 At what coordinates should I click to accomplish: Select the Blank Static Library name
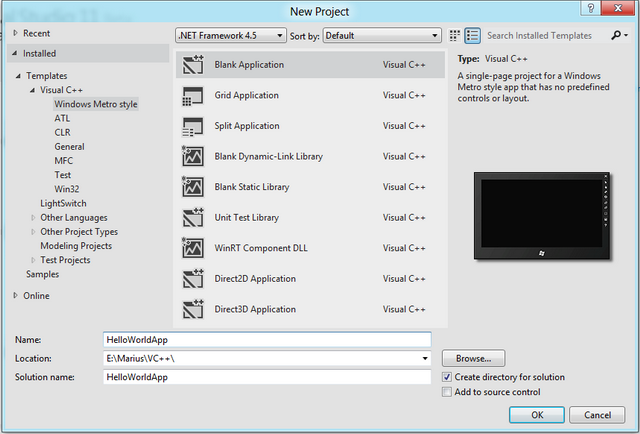pyautogui.click(x=252, y=187)
